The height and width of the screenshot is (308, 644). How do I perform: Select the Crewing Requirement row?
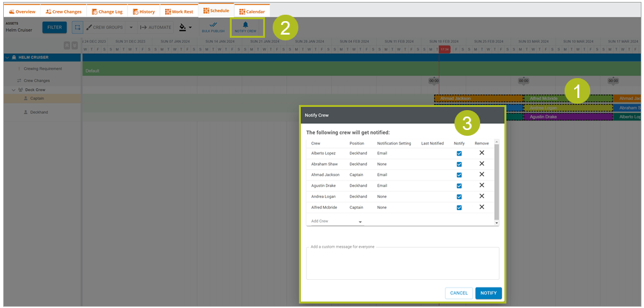[x=42, y=69]
